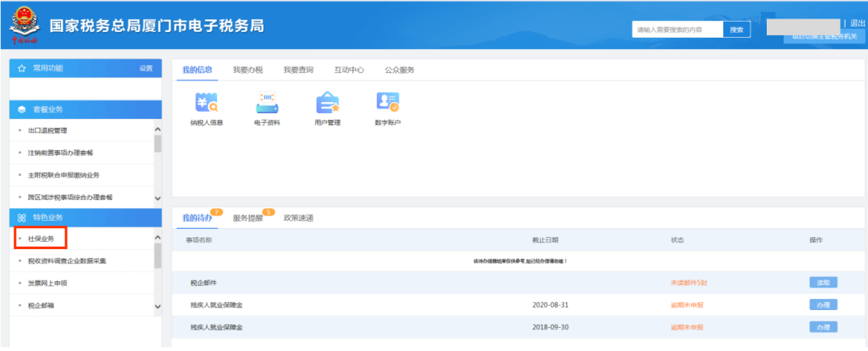Open 用户管理 icon
This screenshot has height=351, width=868.
(x=327, y=103)
